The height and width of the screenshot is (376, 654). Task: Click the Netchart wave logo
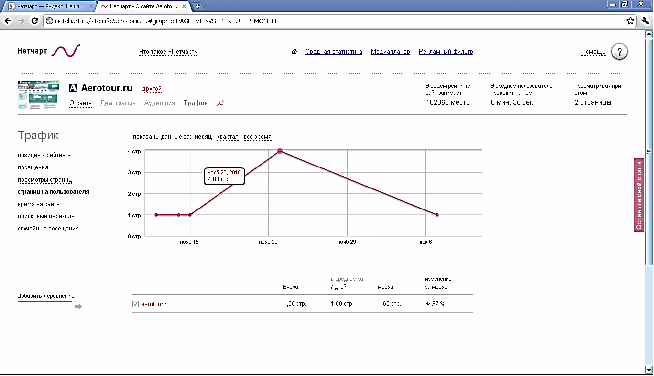[x=65, y=50]
